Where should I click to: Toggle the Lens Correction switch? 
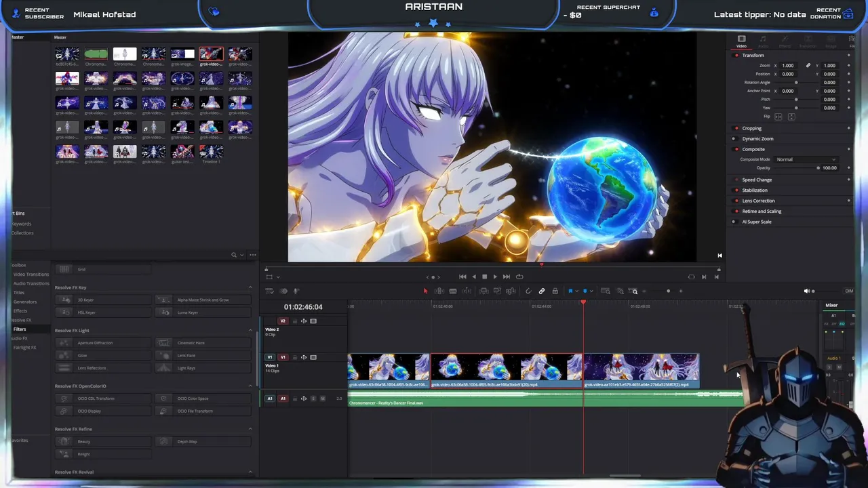(x=736, y=201)
